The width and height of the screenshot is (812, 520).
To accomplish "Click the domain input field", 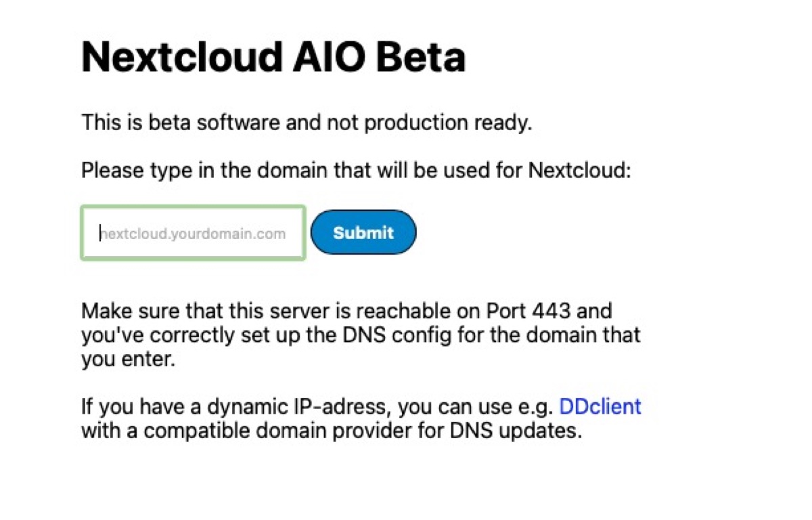I will [x=193, y=233].
